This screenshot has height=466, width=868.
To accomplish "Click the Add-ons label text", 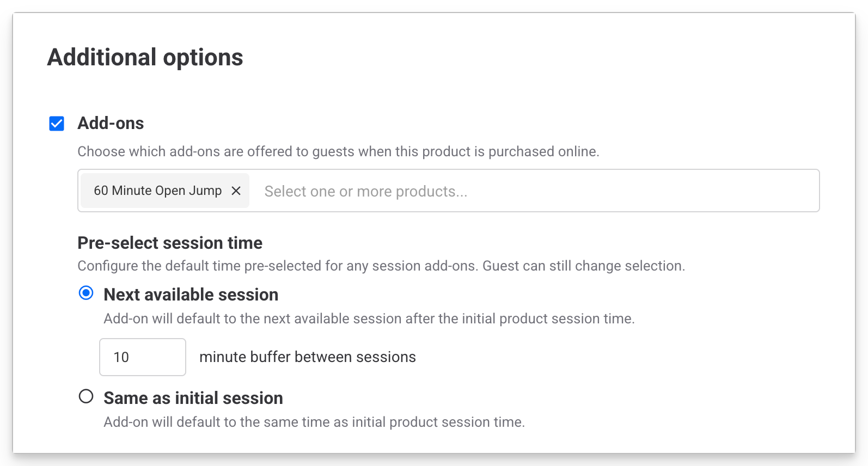I will pos(111,124).
